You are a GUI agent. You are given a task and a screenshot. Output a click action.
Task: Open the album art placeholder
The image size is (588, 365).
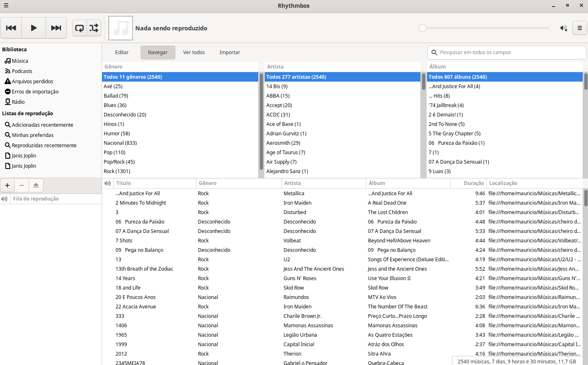click(120, 28)
